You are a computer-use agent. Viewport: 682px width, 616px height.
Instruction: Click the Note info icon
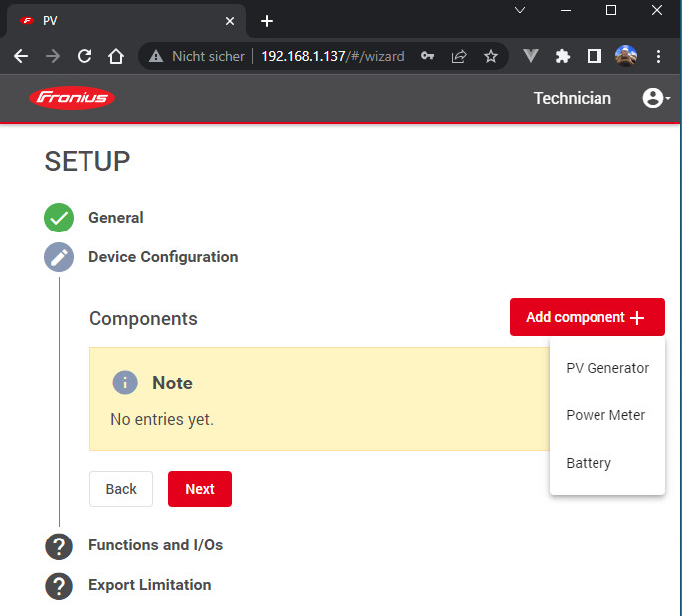click(125, 383)
